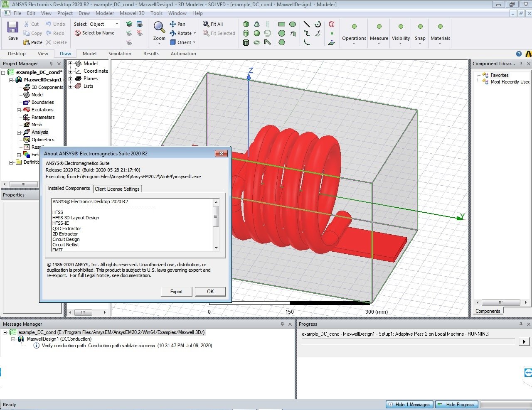Click the Zoom magnifier tool
The height and width of the screenshot is (410, 532).
click(x=159, y=27)
